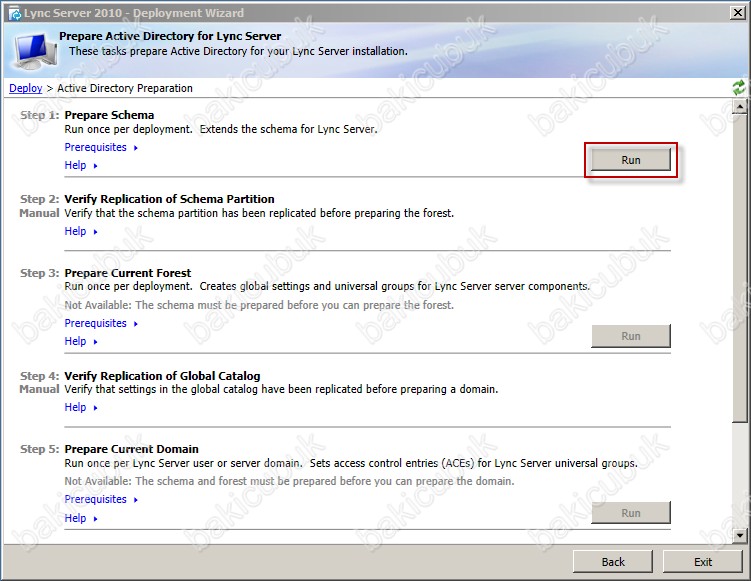Click the Lync Server title bar icon
This screenshot has width=751, height=581.
click(x=15, y=14)
